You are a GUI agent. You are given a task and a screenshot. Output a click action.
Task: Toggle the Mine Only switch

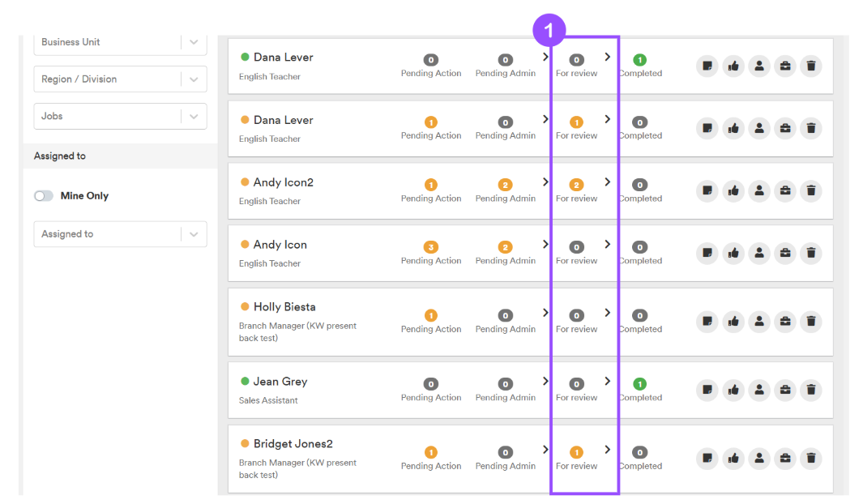click(44, 196)
